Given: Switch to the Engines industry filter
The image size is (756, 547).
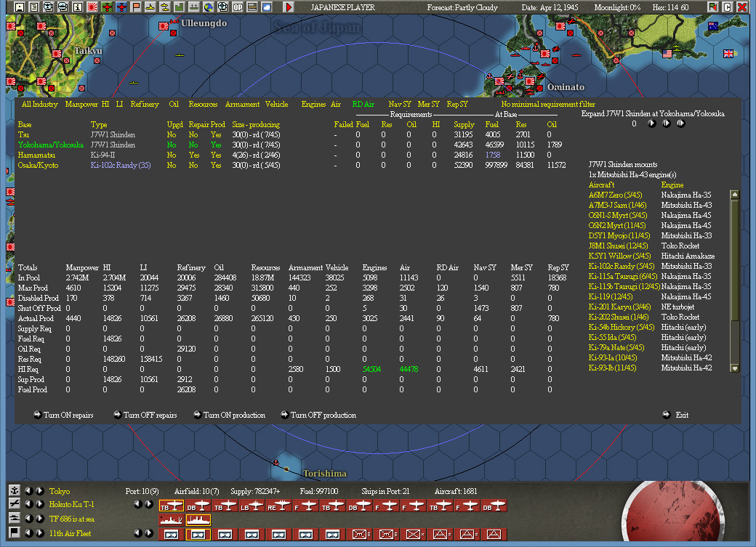Looking at the screenshot, I should pos(313,104).
